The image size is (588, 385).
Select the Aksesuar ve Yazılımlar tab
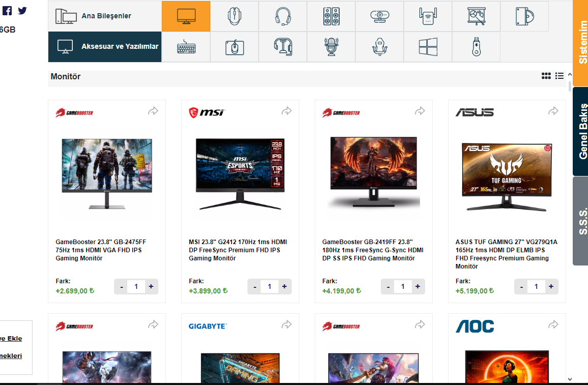pos(105,47)
